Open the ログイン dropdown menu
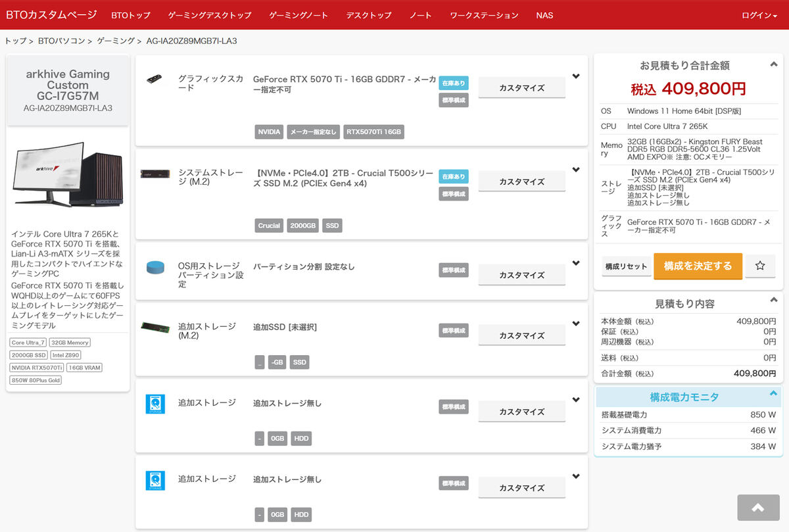 pyautogui.click(x=759, y=15)
